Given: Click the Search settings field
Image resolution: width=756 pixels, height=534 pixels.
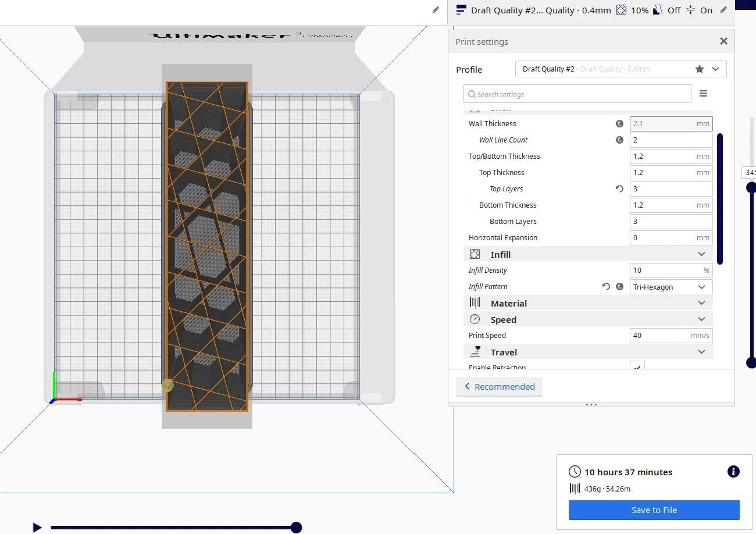Looking at the screenshot, I should pos(577,94).
